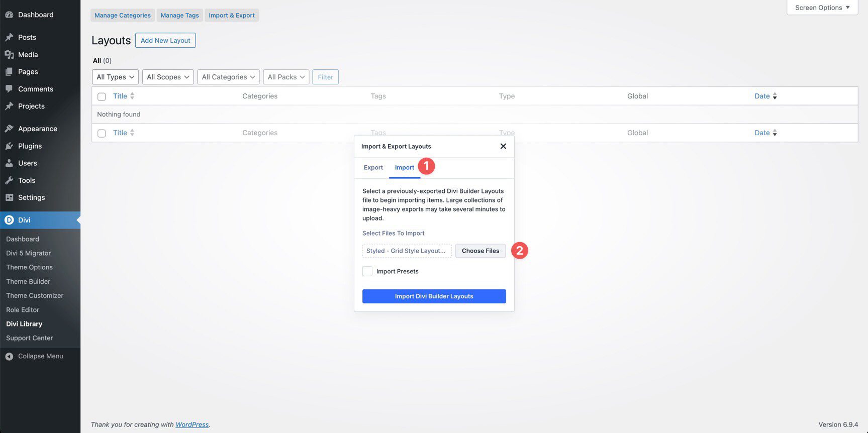Click the Pages icon in sidebar
This screenshot has height=433, width=868.
pyautogui.click(x=9, y=72)
